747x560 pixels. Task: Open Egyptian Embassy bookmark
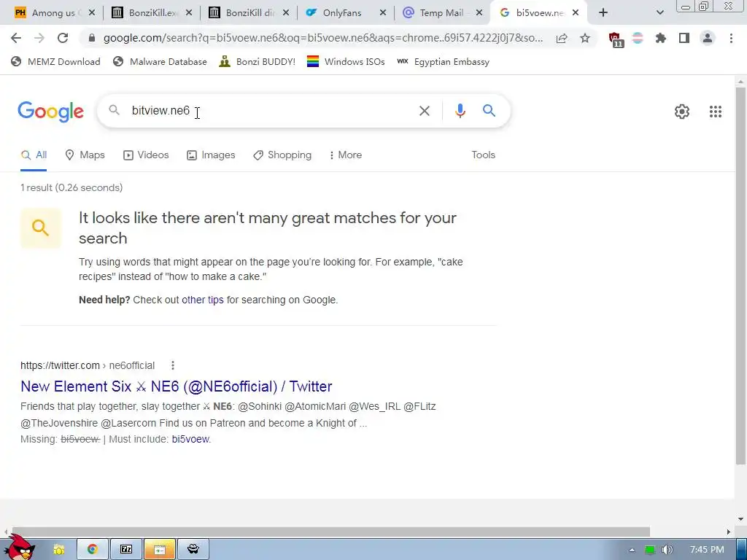(x=444, y=62)
